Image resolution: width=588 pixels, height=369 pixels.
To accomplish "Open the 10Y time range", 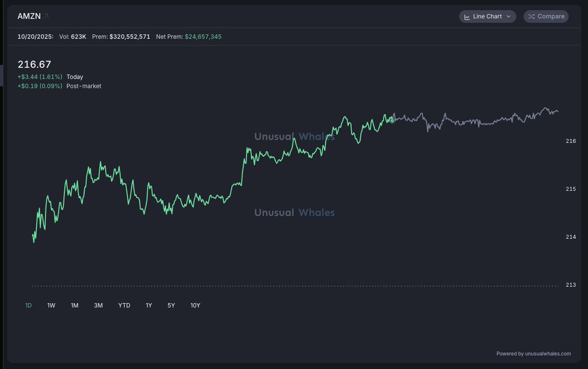I will click(x=195, y=305).
